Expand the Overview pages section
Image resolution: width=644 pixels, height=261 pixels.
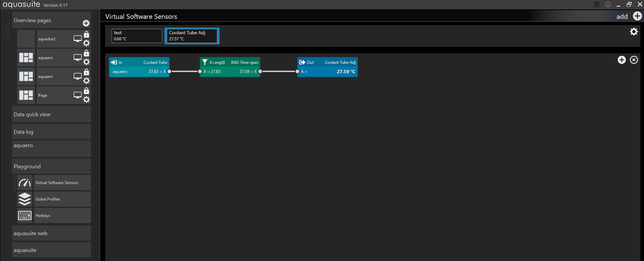[51, 20]
